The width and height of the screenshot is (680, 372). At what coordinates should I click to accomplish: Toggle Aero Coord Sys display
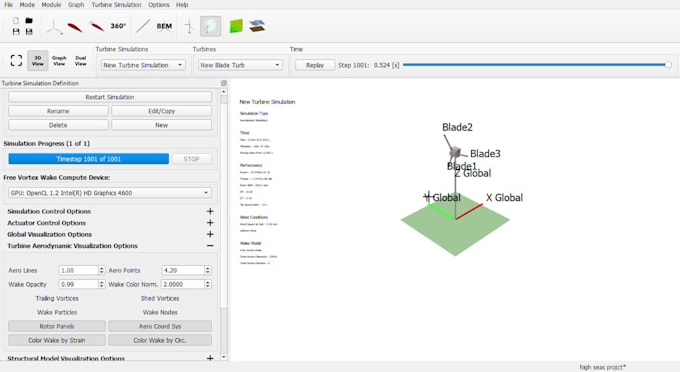point(160,326)
